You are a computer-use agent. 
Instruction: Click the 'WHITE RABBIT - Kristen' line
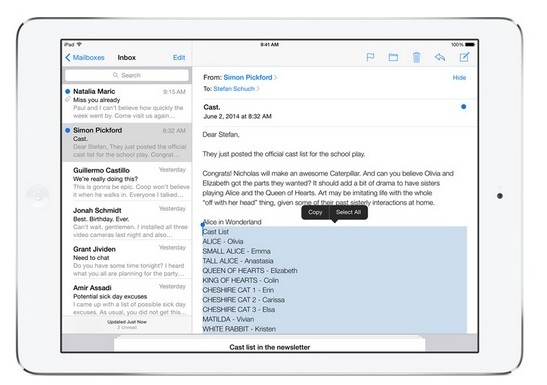tap(239, 329)
